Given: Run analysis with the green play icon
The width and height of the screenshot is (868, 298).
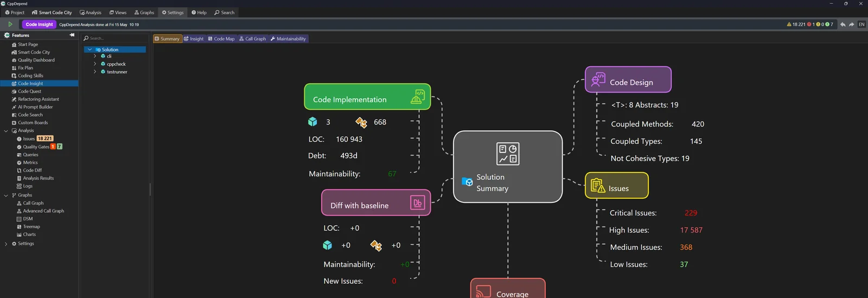Looking at the screenshot, I should point(10,24).
